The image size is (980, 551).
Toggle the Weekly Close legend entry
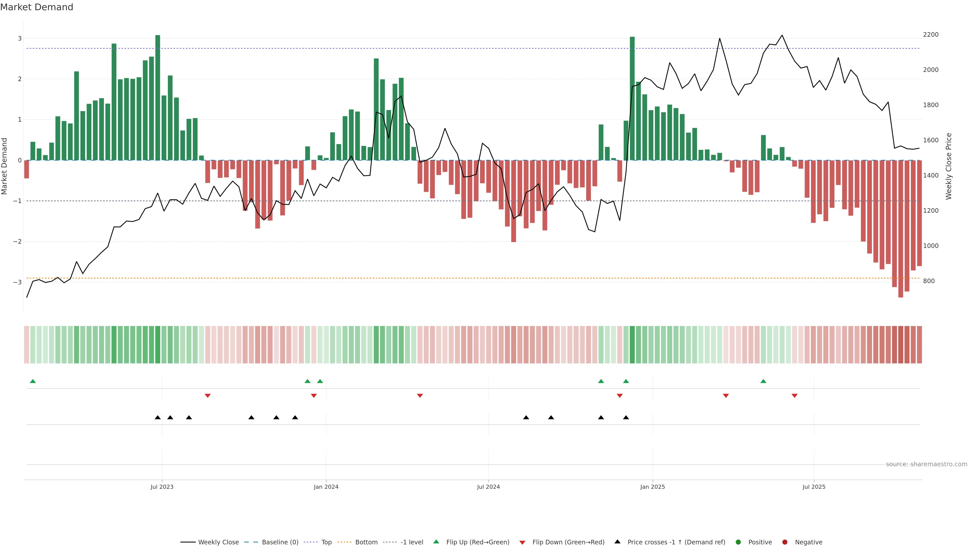click(x=218, y=542)
